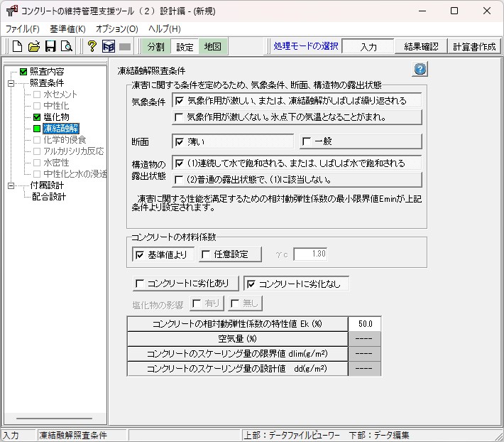
Task: Click the Ek characteristic value field 50.0
Action: [365, 323]
